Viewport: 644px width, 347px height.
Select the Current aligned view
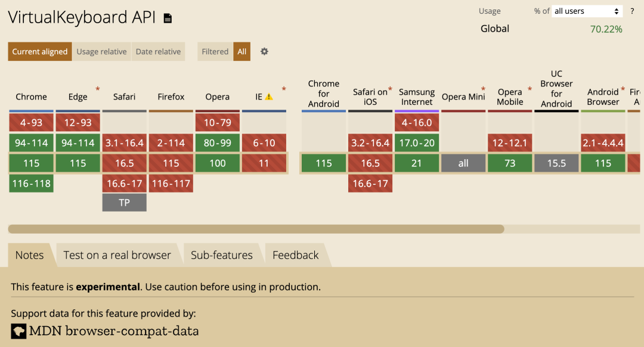(x=40, y=51)
